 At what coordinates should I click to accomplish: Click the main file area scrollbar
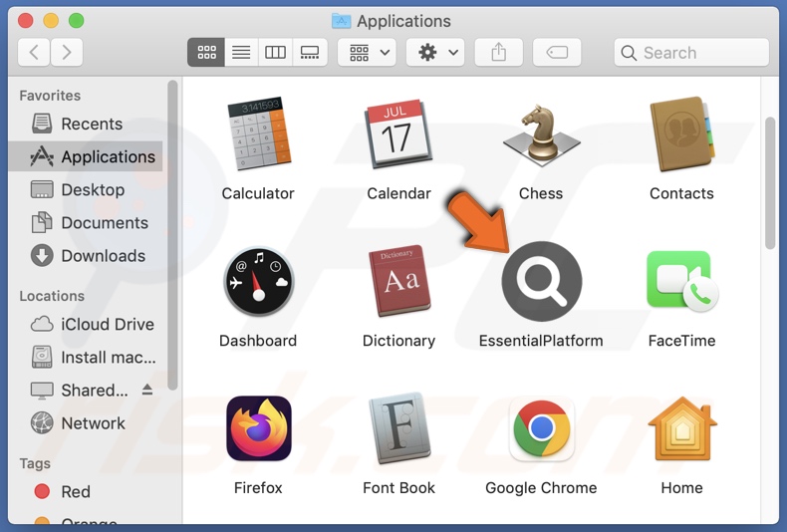(770, 183)
